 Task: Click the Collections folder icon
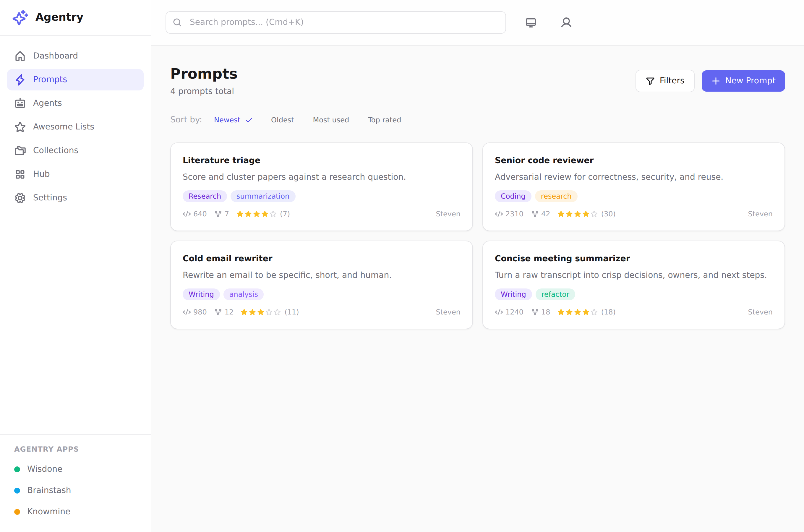click(20, 150)
